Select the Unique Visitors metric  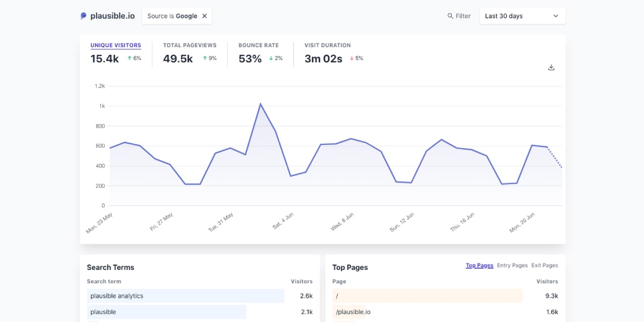(116, 46)
